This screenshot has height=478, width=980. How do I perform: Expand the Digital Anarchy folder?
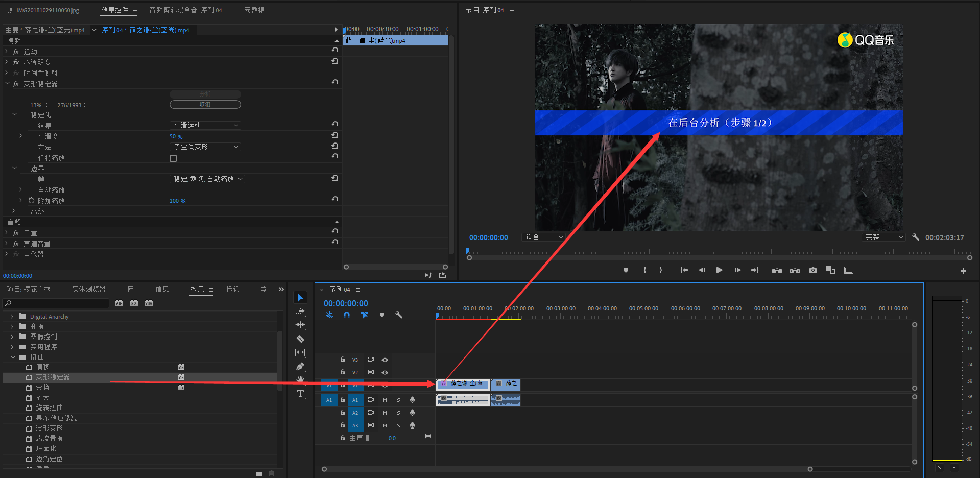coord(12,317)
